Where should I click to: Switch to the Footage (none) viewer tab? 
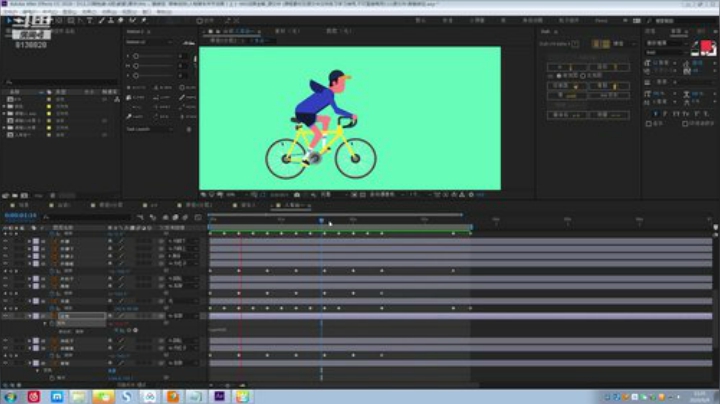pyautogui.click(x=287, y=31)
